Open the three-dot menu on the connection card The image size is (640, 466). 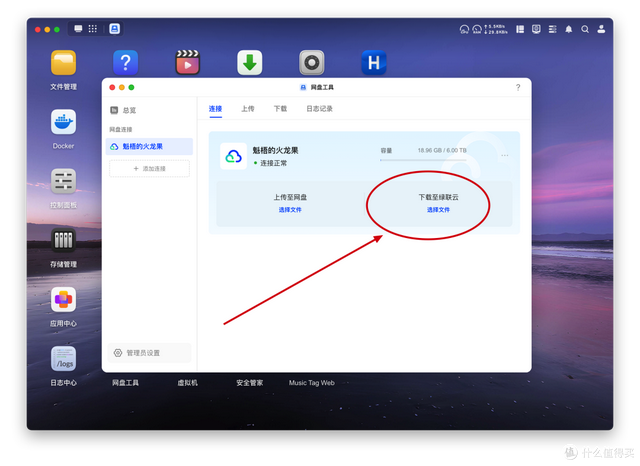505,155
